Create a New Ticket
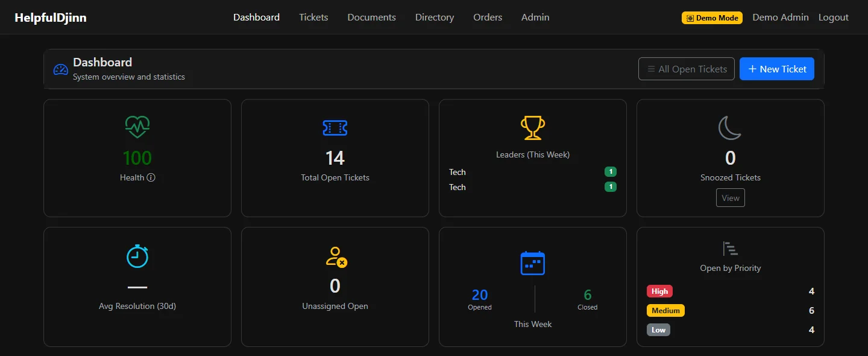 [777, 69]
